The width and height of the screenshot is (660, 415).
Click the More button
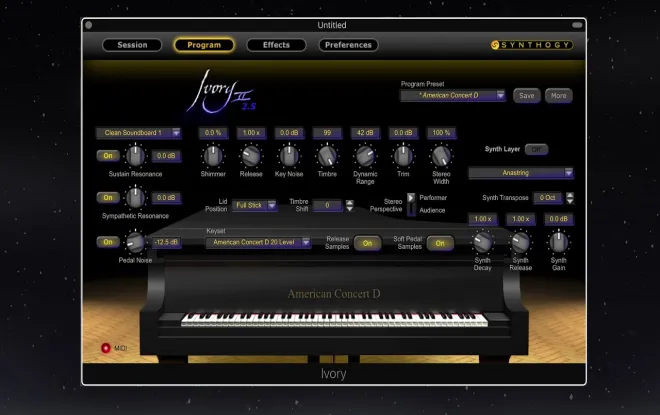(x=559, y=96)
